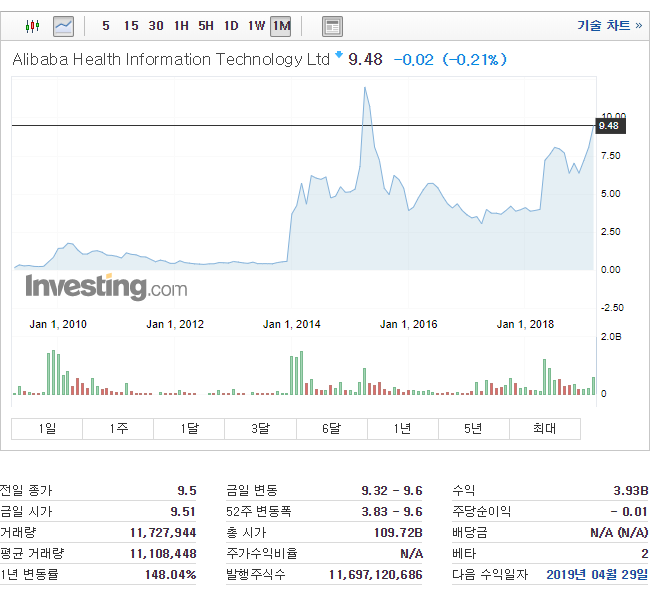Viewport: 659px width, 598px height.
Task: Click the 52주 변동폭 range 3.83 - 9.6
Action: (392, 511)
